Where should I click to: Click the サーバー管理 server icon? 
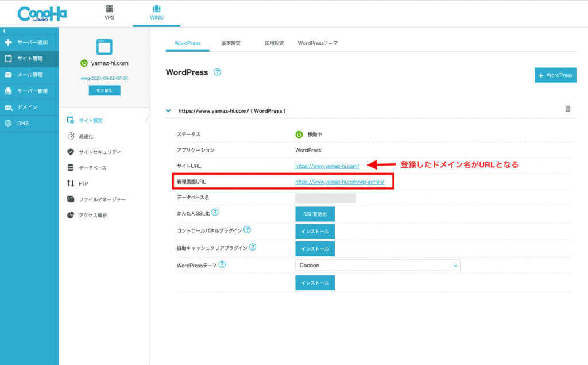8,91
